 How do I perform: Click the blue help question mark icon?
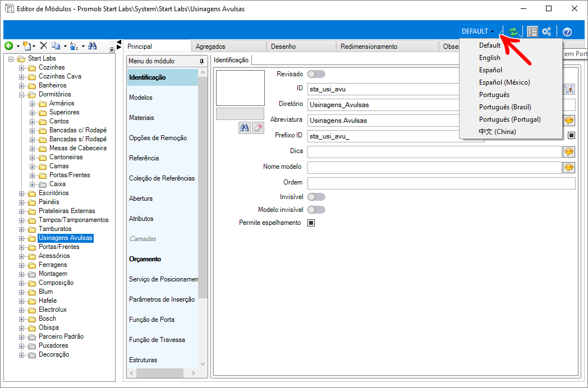point(567,32)
